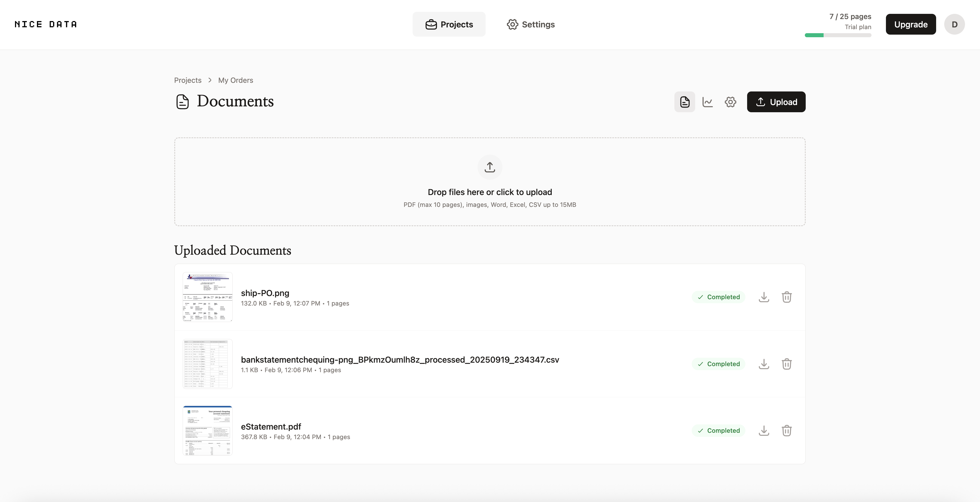Click the page usage progress bar
This screenshot has width=980, height=502.
838,35
